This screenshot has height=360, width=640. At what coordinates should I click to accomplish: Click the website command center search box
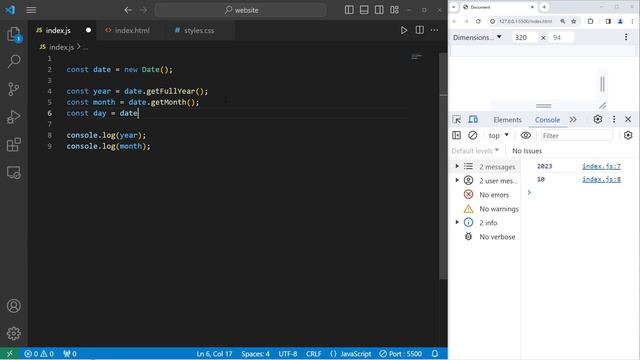(241, 10)
